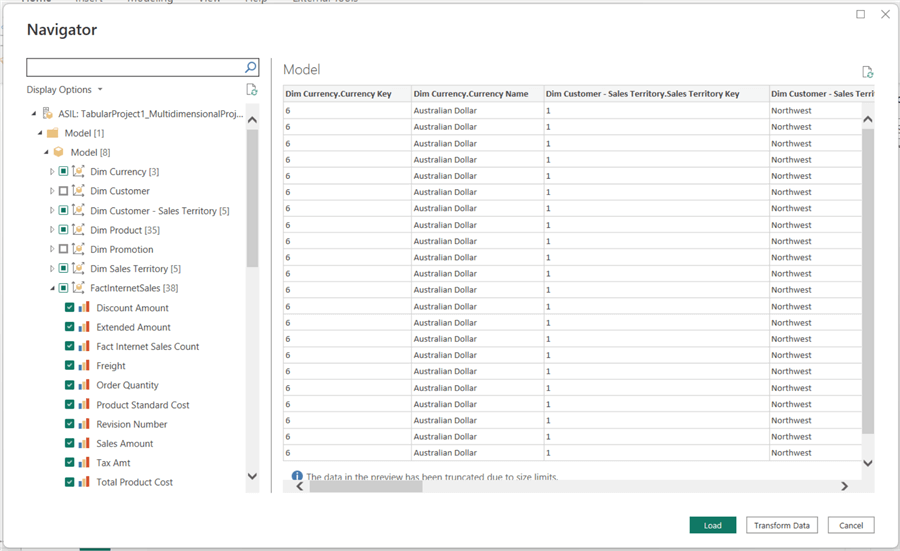Viewport: 900px width, 551px height.
Task: Expand the Dim Product tree node
Action: click(x=52, y=230)
